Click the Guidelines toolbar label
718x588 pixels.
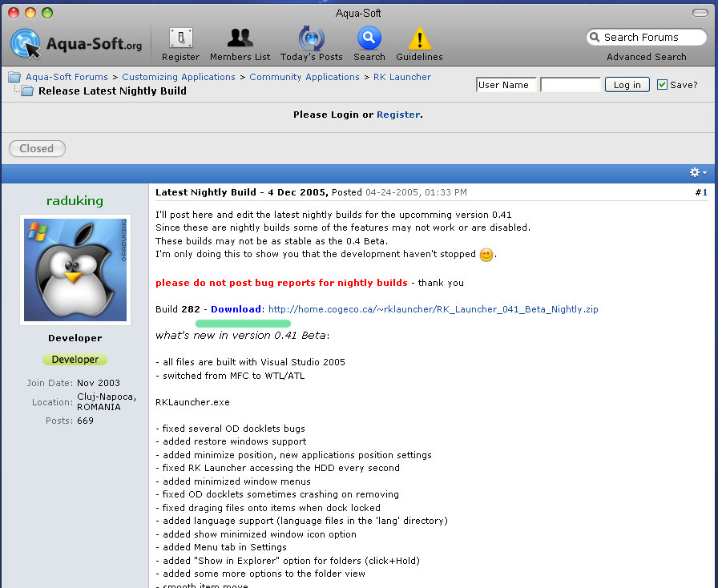[419, 57]
